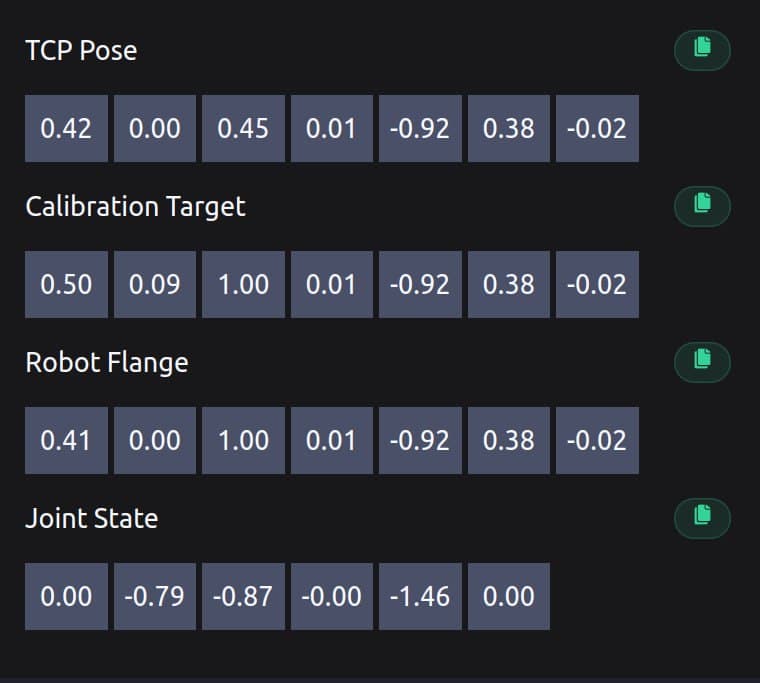The height and width of the screenshot is (683, 760).
Task: Copy the Calibration Target values
Action: [702, 206]
